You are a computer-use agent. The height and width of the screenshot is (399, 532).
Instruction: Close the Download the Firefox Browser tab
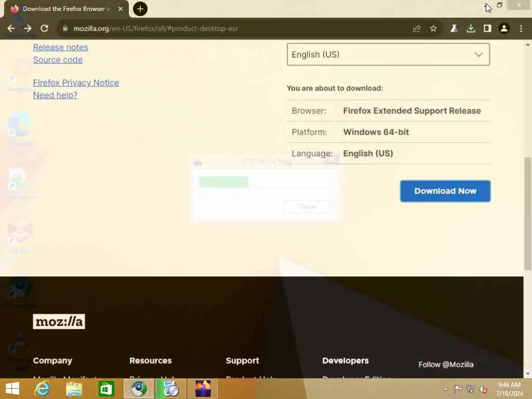point(121,9)
